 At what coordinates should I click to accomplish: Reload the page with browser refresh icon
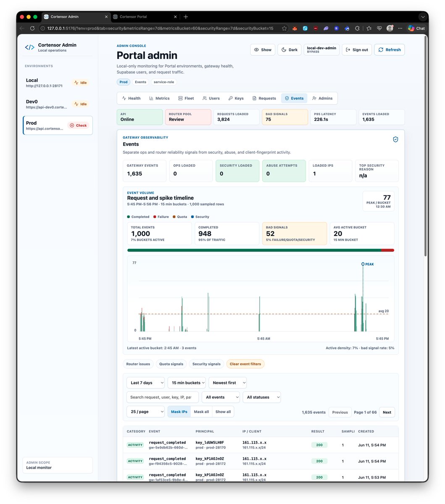(x=32, y=28)
